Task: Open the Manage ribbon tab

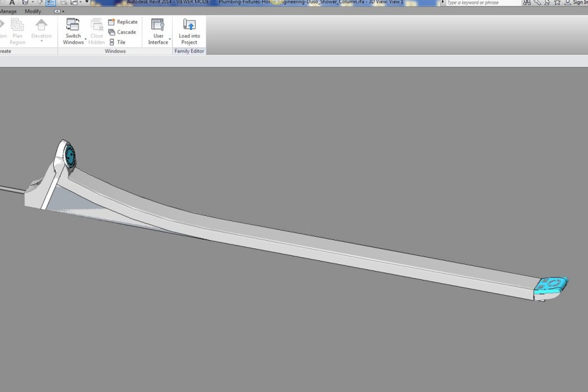Action: tap(7, 11)
